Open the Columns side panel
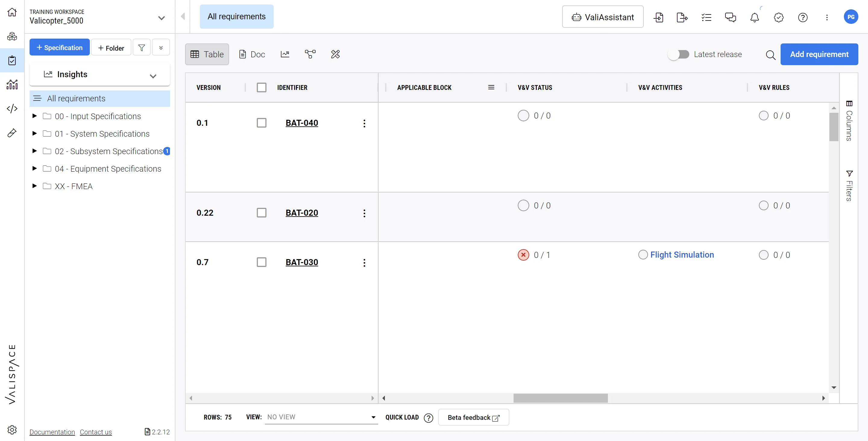Image resolution: width=868 pixels, height=441 pixels. 849,120
